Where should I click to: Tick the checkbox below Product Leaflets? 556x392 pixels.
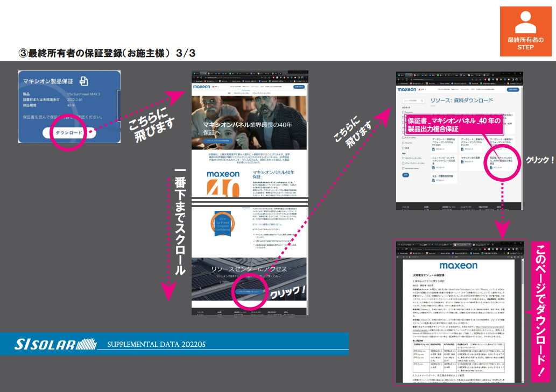click(403, 143)
